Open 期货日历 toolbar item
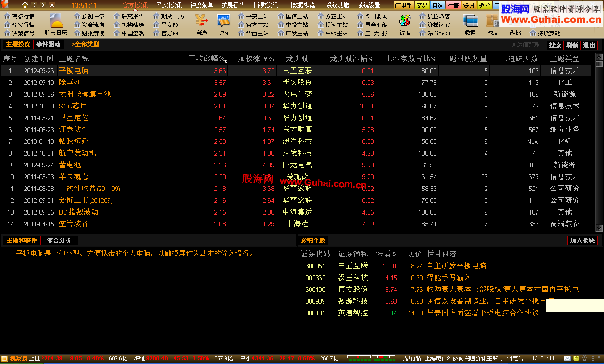Viewport: 604px width, 364px height. point(168,16)
